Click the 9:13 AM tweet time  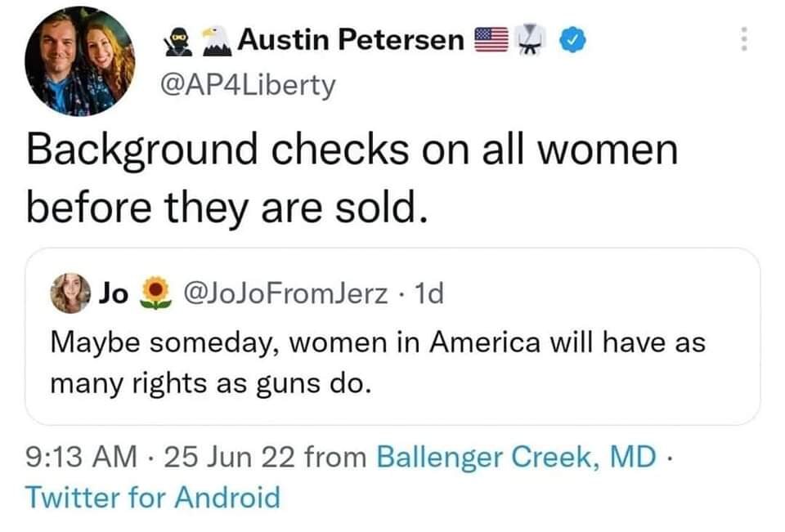81,458
